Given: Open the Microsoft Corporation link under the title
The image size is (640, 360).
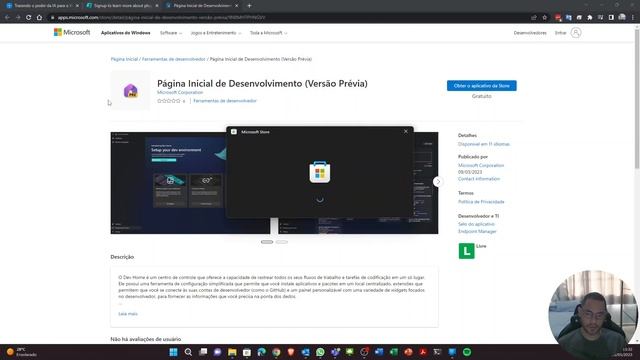Looking at the screenshot, I should click(x=180, y=92).
